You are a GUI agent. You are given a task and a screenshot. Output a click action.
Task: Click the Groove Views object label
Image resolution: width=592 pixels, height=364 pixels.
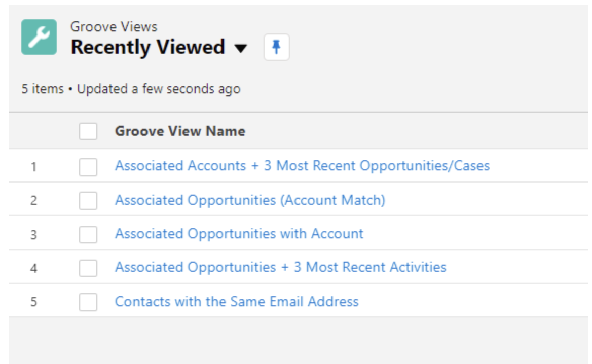(114, 27)
